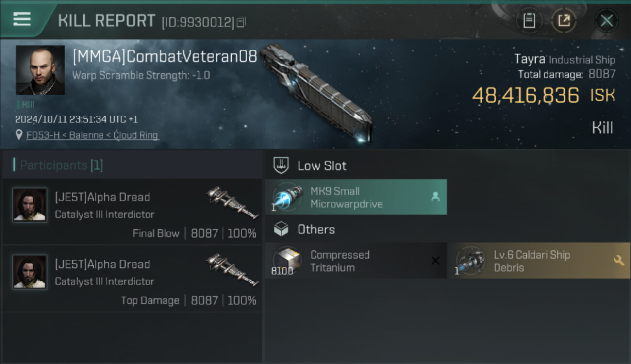
Task: Click the Compressed Tritanium item
Action: [x=356, y=261]
